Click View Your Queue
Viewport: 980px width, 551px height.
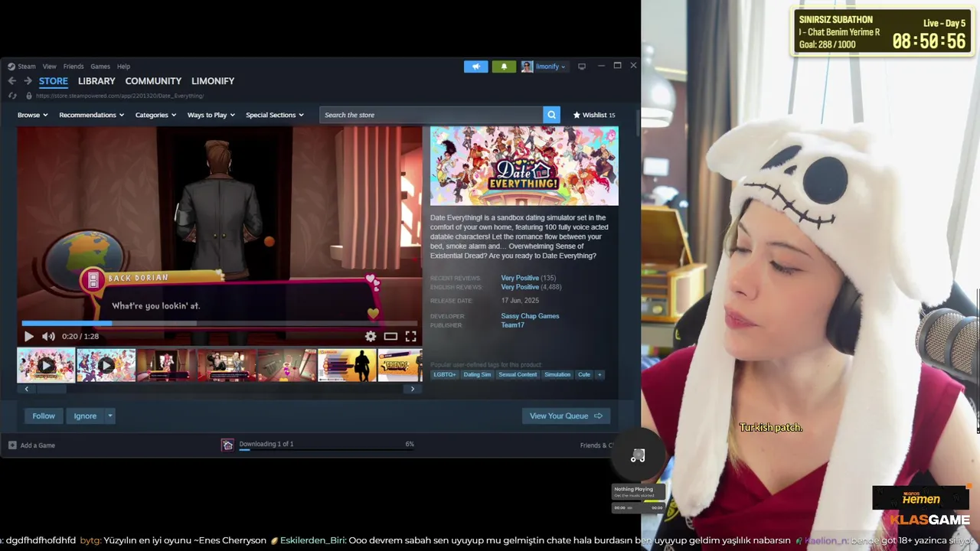pos(566,416)
